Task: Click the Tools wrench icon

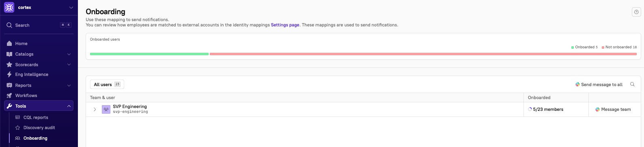Action: point(9,106)
